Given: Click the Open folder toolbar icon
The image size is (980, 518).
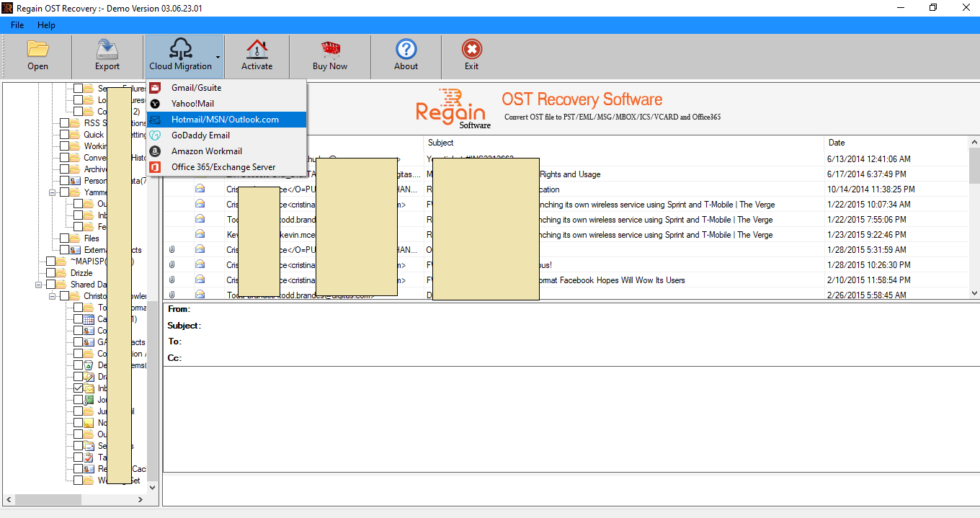Looking at the screenshot, I should [x=37, y=49].
